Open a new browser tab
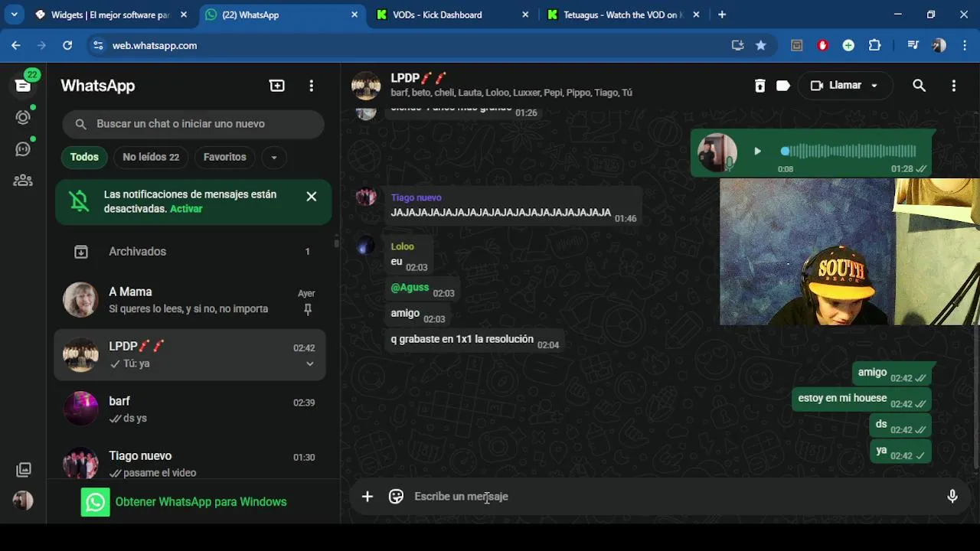The image size is (980, 551). [721, 15]
